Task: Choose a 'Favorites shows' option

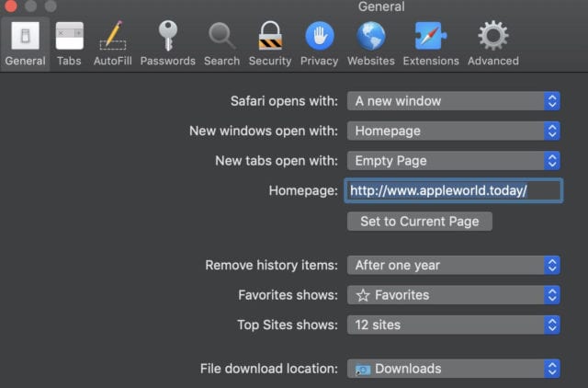Action: (453, 295)
